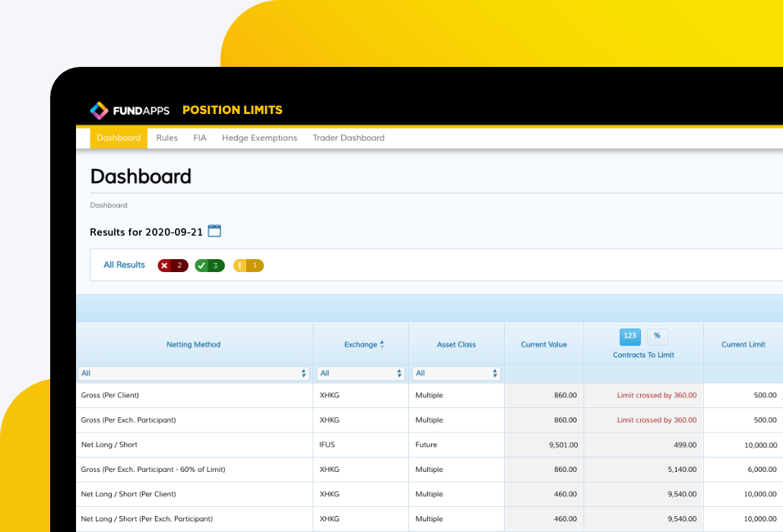Select Gross (Per Exch. Participant - 60% of Limit)
Image resolution: width=783 pixels, height=532 pixels.
[153, 470]
